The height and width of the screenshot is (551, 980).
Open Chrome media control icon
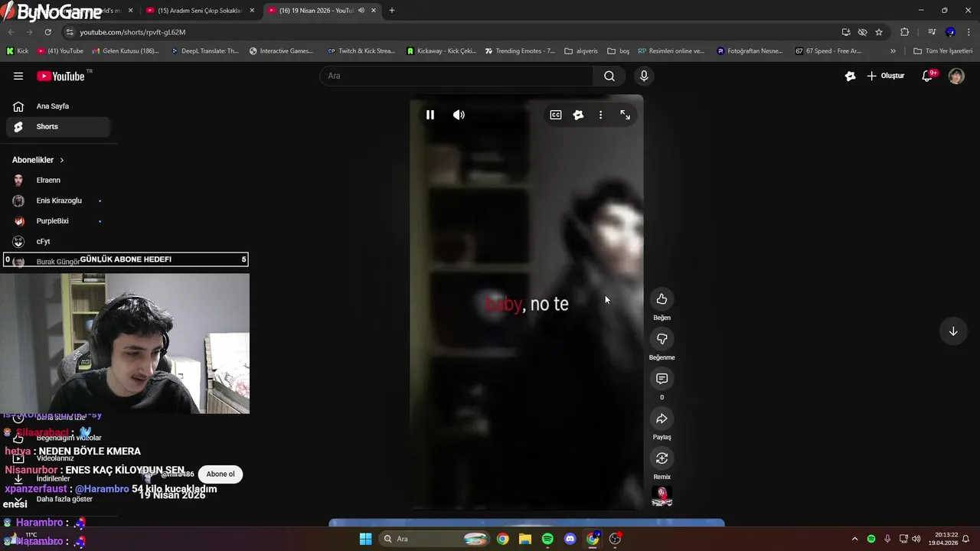pos(932,32)
